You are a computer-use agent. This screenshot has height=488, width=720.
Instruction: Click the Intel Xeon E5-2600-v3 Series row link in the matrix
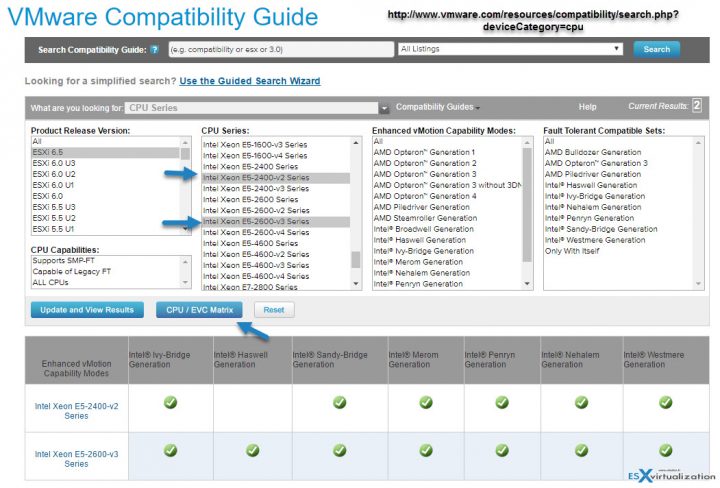click(x=76, y=459)
